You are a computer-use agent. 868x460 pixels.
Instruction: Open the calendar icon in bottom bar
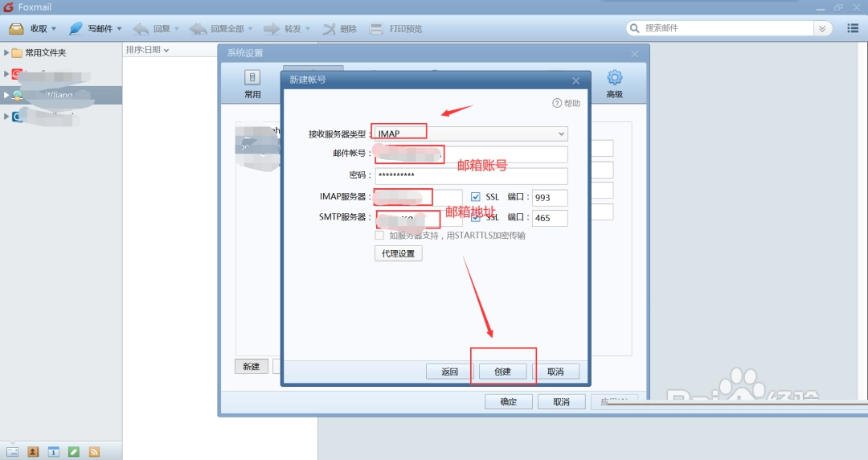[53, 452]
